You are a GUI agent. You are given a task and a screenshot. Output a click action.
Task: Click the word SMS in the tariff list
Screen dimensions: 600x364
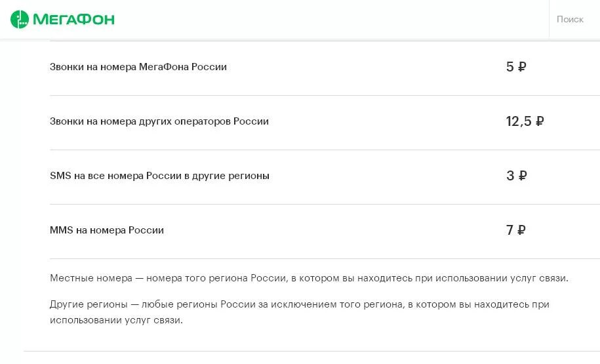pos(60,176)
